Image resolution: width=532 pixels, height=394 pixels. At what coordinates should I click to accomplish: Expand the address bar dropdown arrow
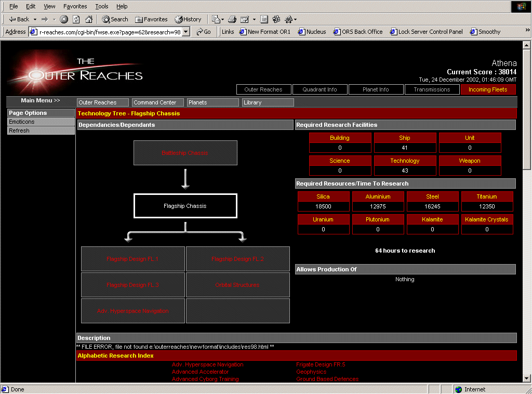(186, 32)
